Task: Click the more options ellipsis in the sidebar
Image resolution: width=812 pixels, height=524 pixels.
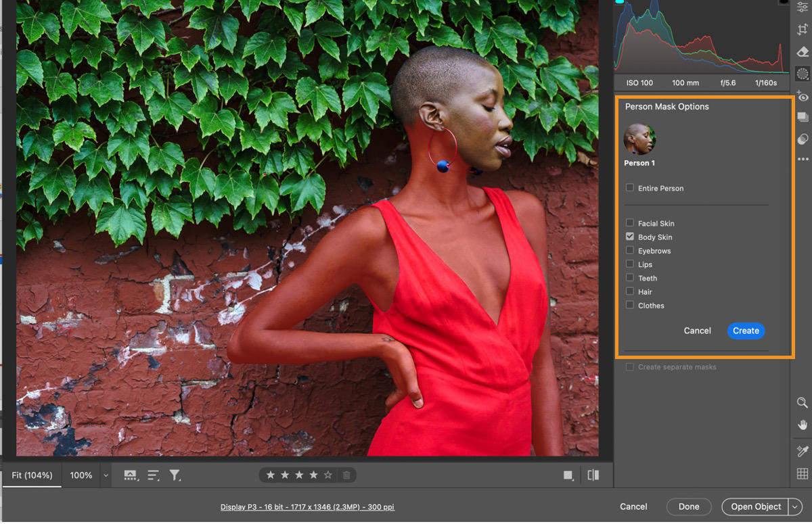Action: point(803,159)
